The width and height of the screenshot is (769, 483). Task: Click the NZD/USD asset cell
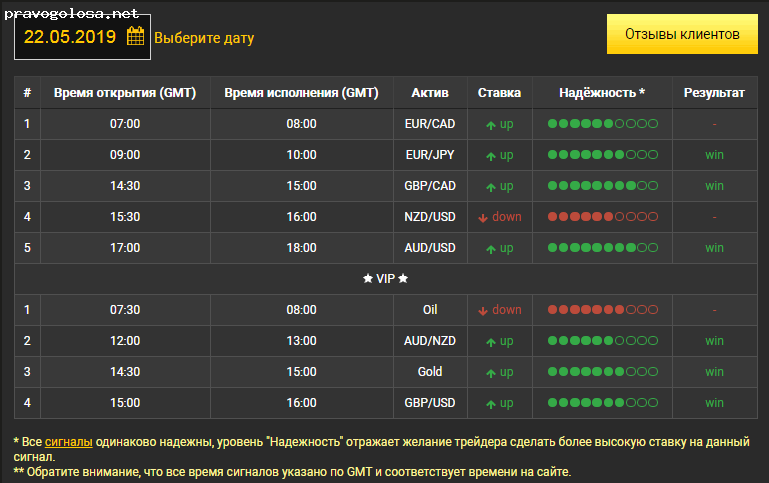point(430,216)
